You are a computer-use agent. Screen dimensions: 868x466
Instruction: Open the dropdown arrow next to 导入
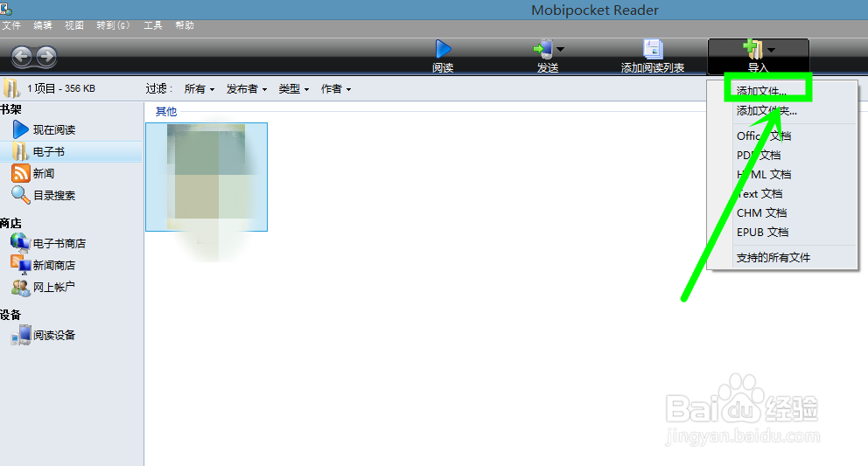point(771,50)
